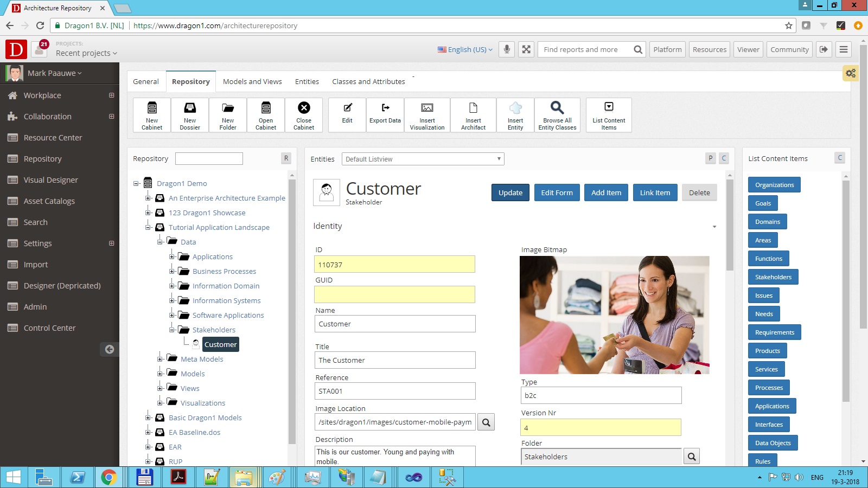Click the Edit toolbar icon

tap(347, 115)
